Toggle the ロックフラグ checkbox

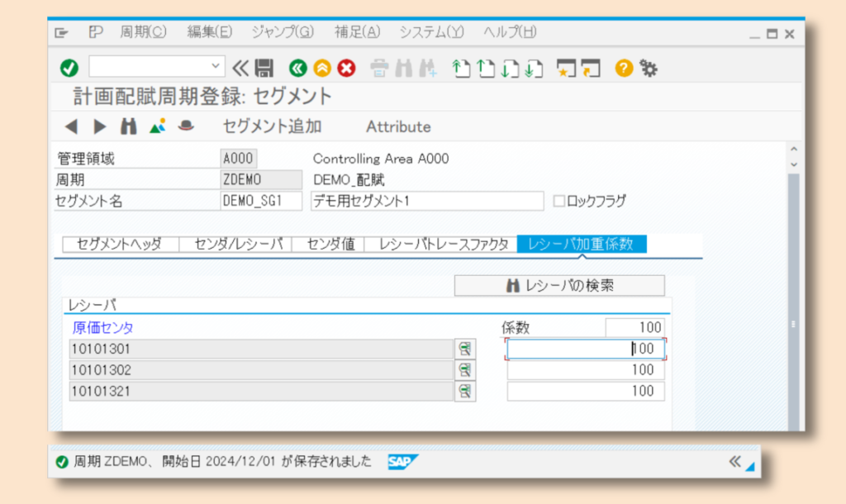[x=559, y=201]
